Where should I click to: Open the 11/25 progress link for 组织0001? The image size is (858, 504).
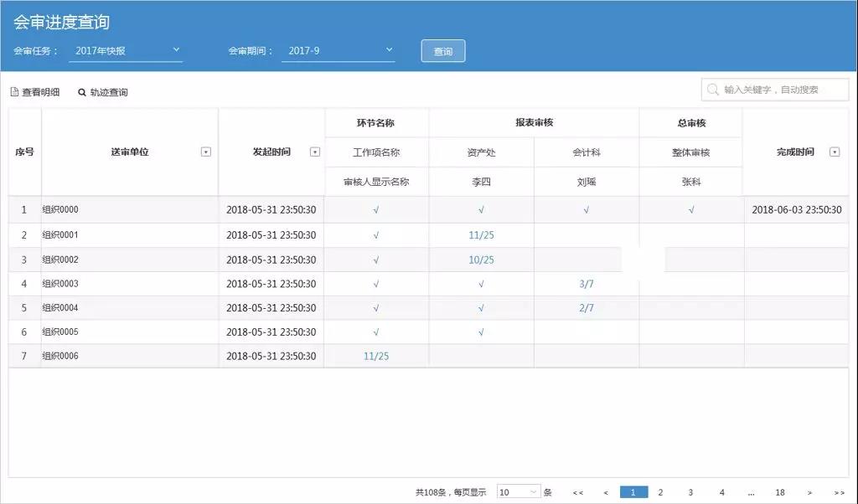click(x=481, y=234)
